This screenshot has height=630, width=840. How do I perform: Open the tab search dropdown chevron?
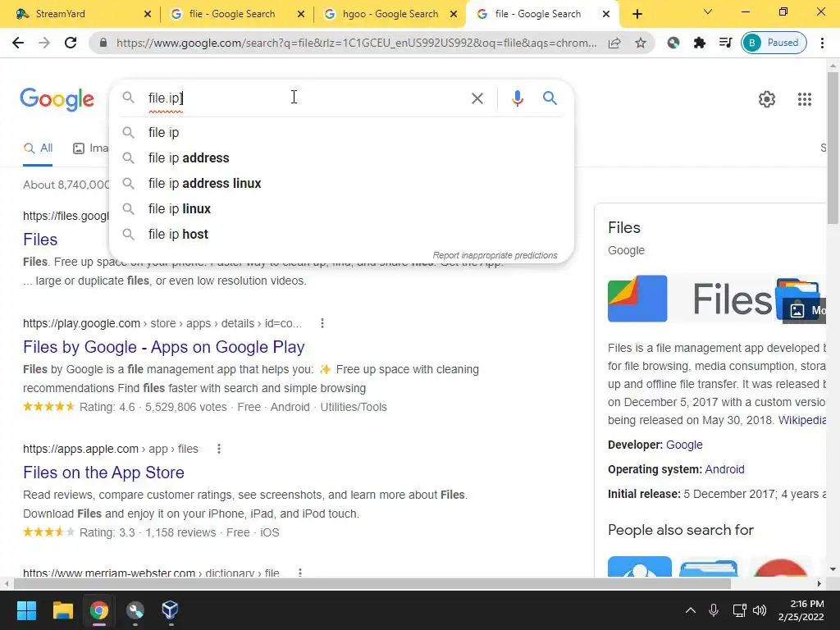click(x=708, y=11)
